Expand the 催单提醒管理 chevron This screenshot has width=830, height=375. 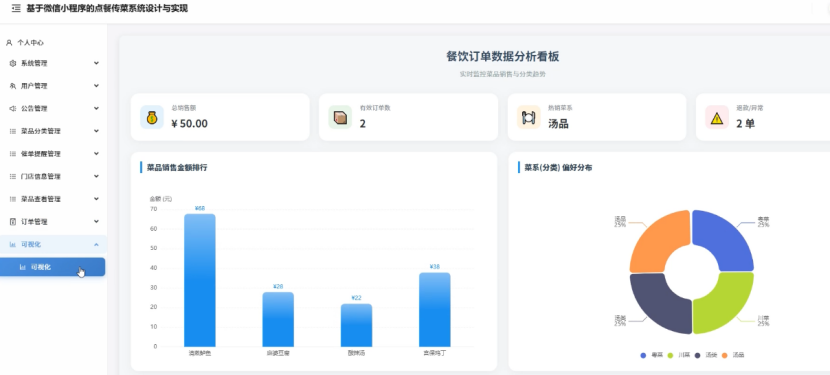[96, 154]
